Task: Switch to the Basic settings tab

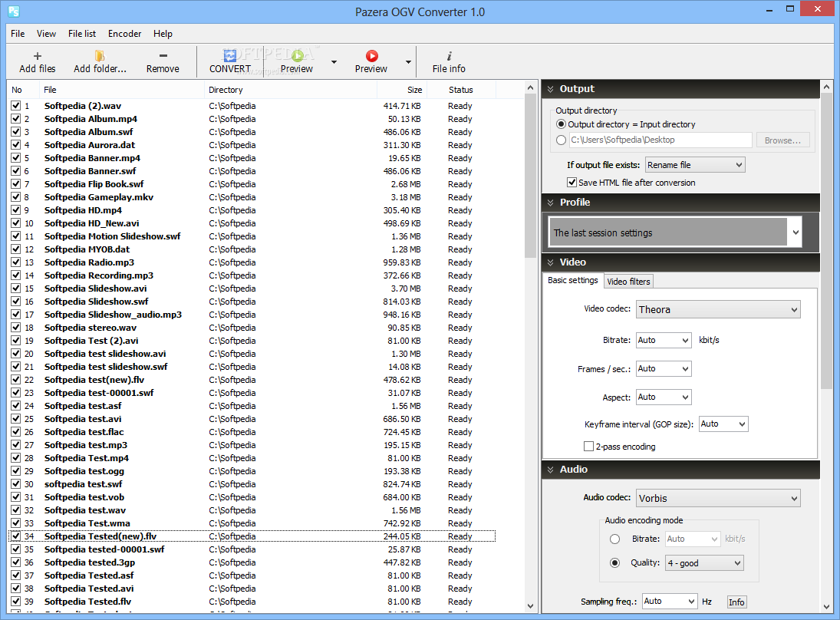Action: [x=573, y=280]
